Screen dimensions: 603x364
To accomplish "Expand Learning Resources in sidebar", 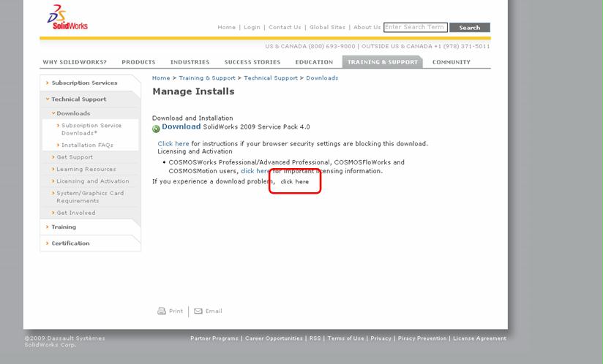I will coord(86,169).
